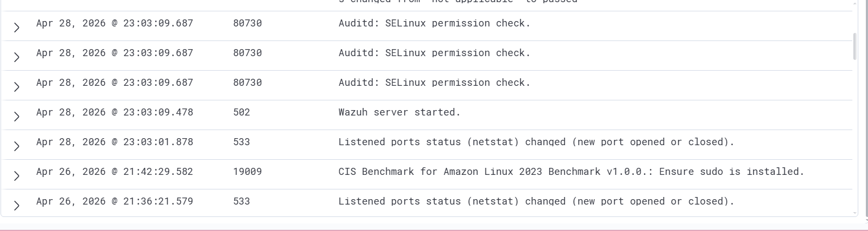Click rule ID 533 on Apr 28 alert
The height and width of the screenshot is (231, 868).
coord(242,142)
